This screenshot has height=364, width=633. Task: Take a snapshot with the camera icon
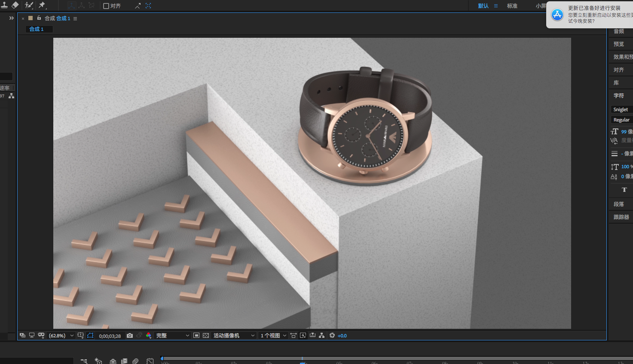pyautogui.click(x=130, y=336)
